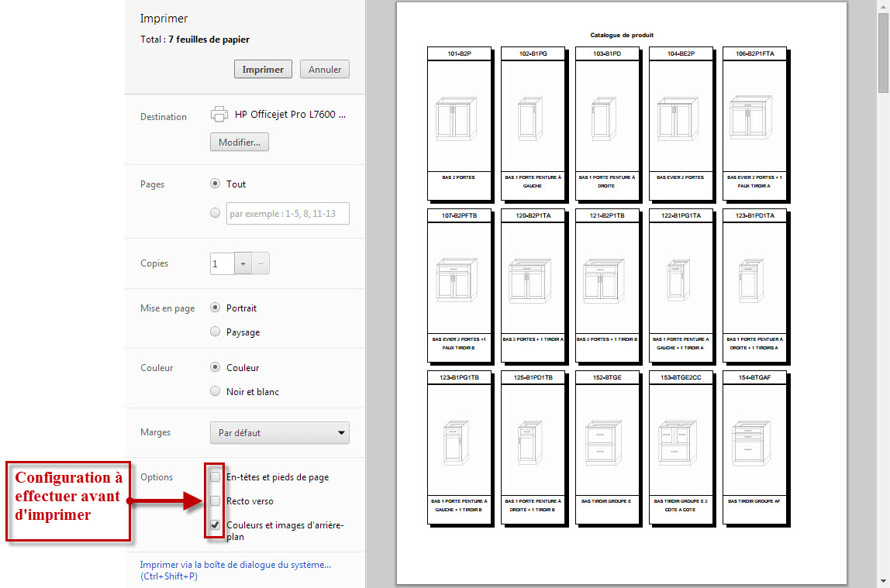Open Imprimer via la boîte de dialogue système link

click(235, 566)
